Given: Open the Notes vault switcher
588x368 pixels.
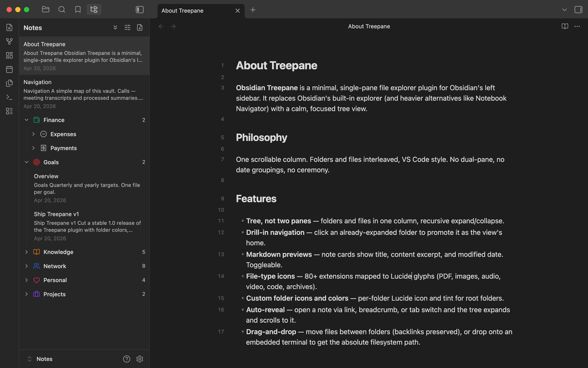Looking at the screenshot, I should 40,359.
